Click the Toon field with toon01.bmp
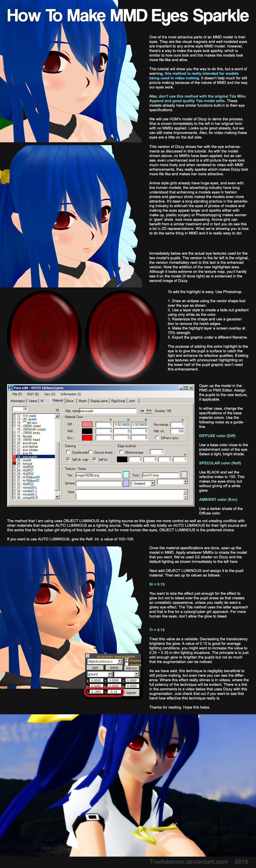 (x=160, y=475)
